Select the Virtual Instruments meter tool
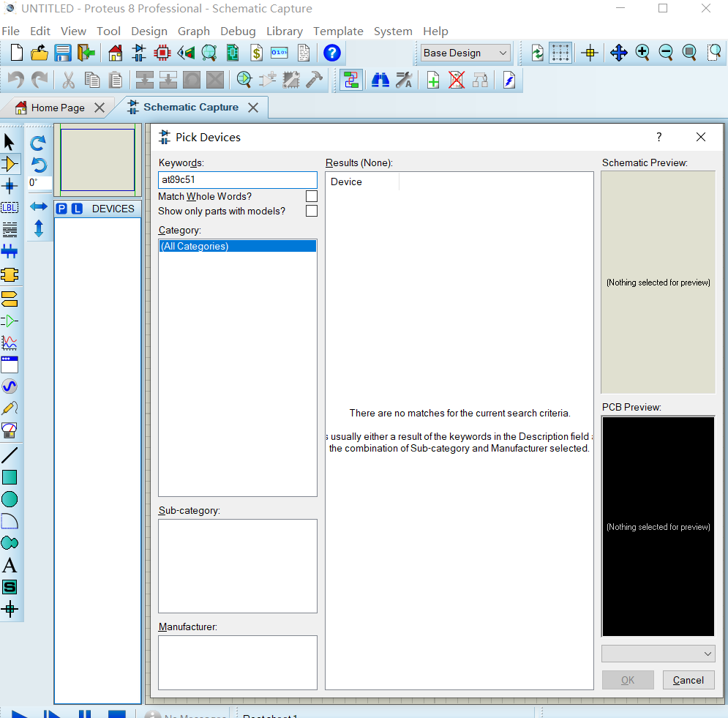Screen dimensions: 728x718 [10, 430]
